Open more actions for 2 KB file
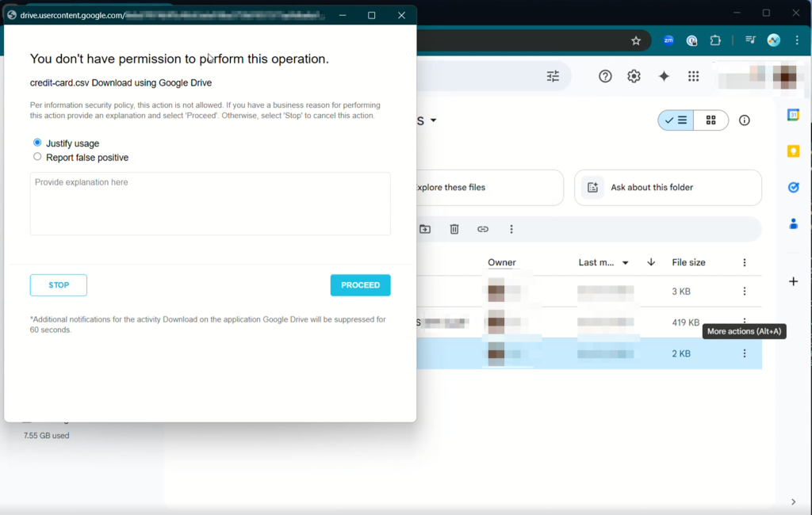 coord(744,353)
